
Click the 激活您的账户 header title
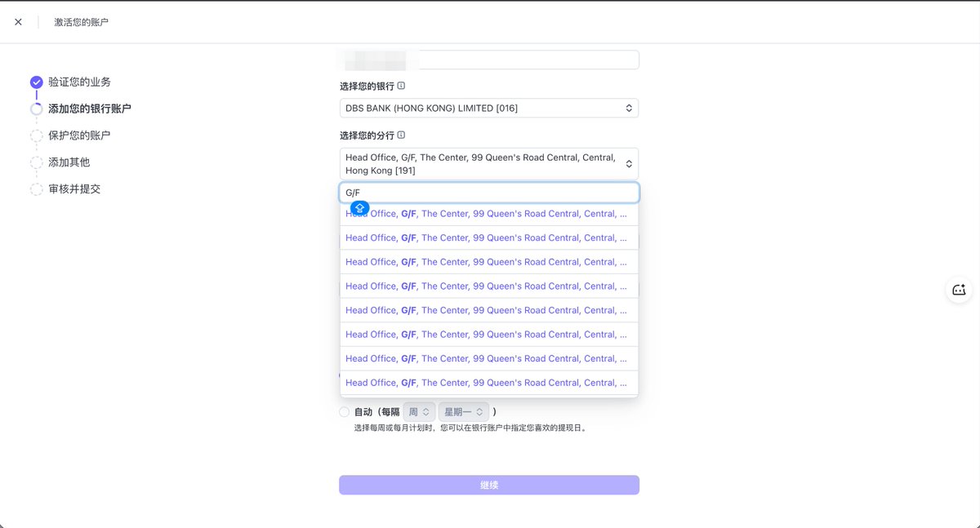pyautogui.click(x=82, y=22)
